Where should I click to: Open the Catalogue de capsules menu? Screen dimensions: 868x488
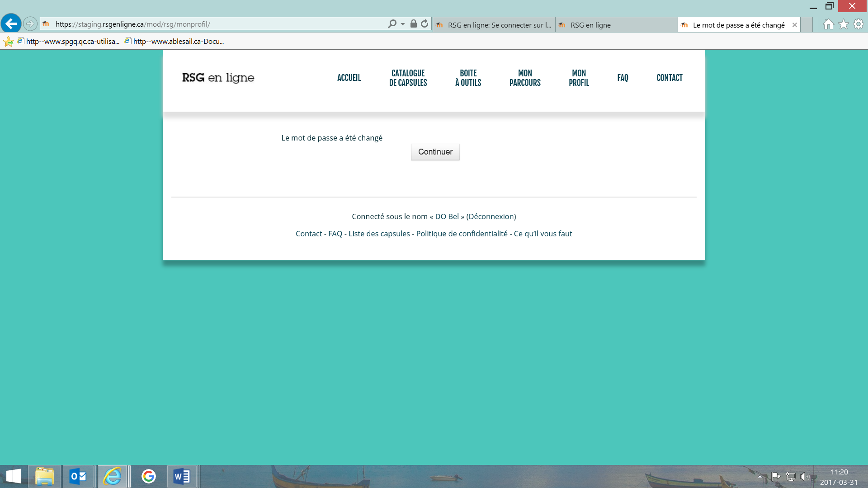[408, 78]
